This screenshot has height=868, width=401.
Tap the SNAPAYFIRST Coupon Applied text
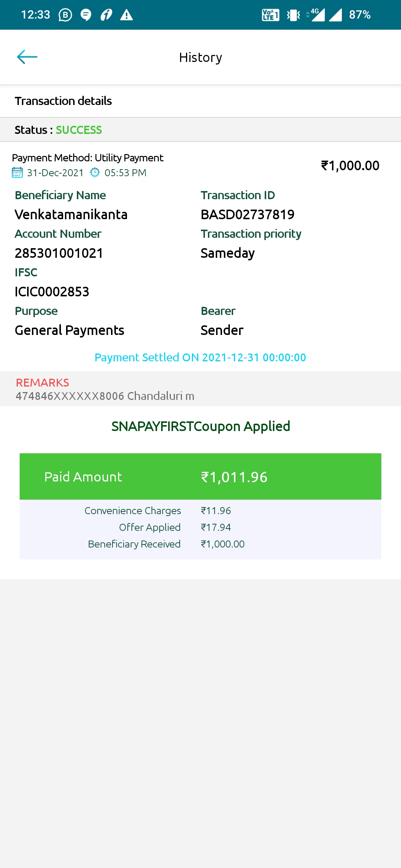200,426
